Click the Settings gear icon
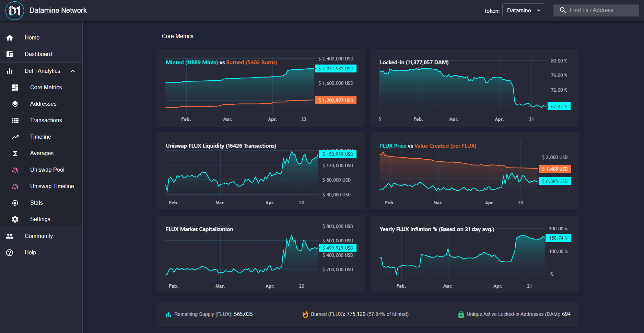644x333 pixels. (x=15, y=219)
